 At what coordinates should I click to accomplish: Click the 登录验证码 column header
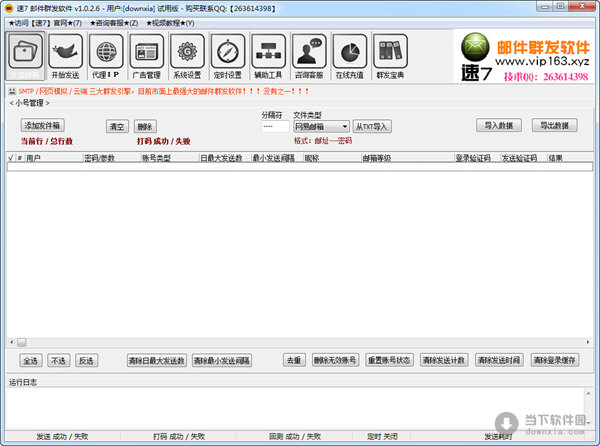click(478, 158)
